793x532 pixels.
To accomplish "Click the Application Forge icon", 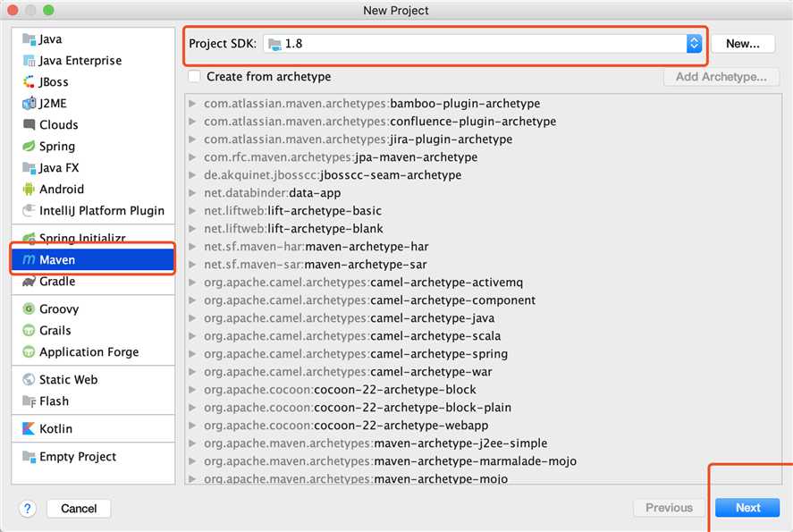I will [29, 351].
